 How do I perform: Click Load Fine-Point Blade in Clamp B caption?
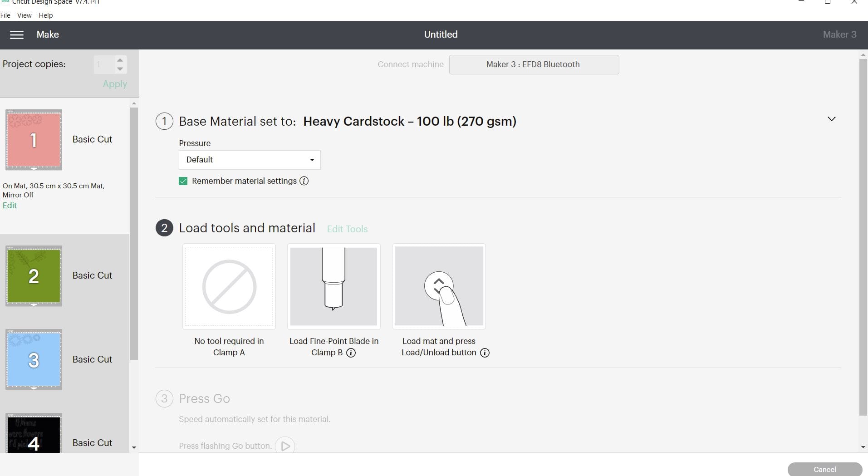[x=334, y=347]
